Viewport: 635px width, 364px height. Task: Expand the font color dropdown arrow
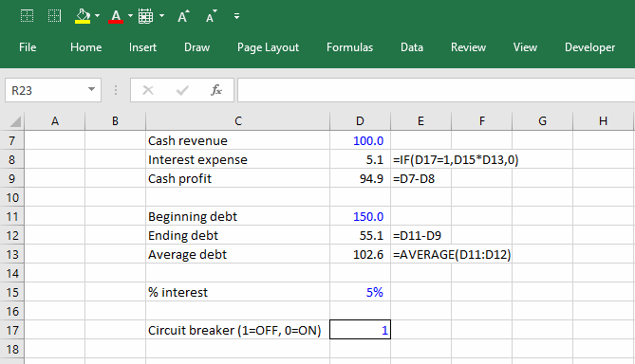pyautogui.click(x=130, y=16)
